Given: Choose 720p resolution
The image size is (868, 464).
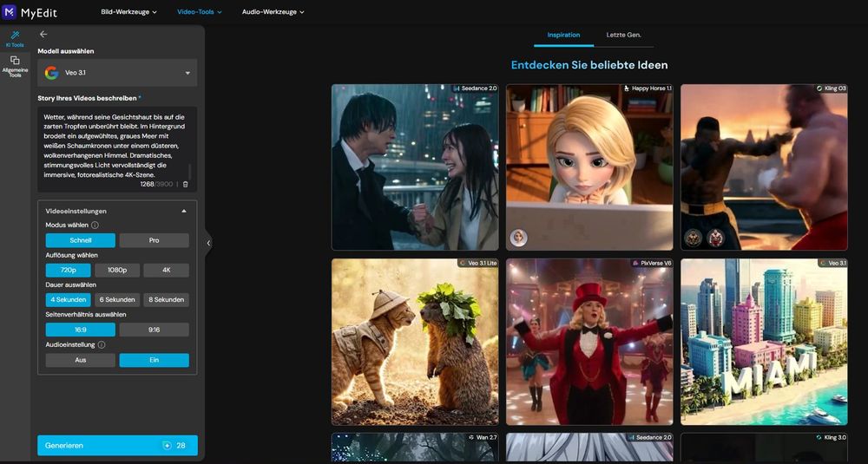Looking at the screenshot, I should click(x=68, y=271).
